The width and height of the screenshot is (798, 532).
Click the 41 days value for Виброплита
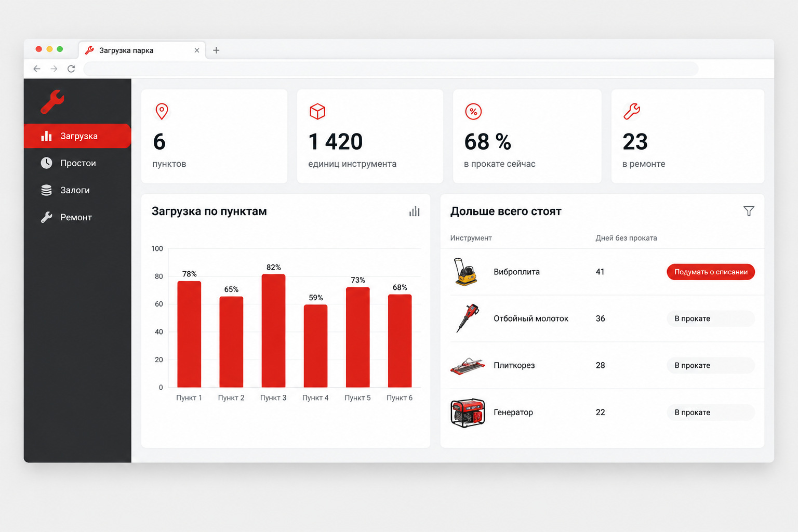[x=600, y=272]
